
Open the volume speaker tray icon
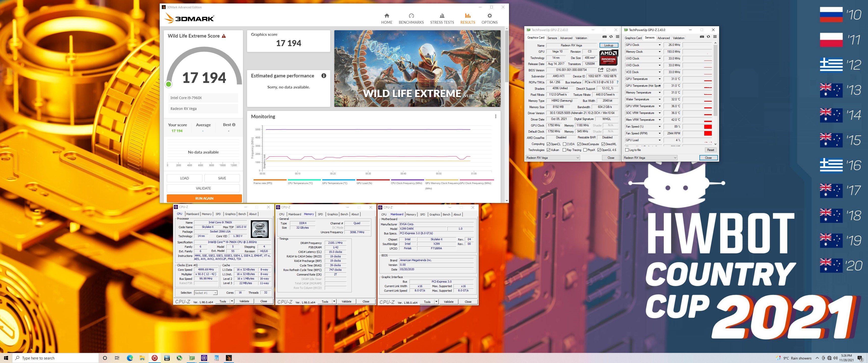[835, 358]
